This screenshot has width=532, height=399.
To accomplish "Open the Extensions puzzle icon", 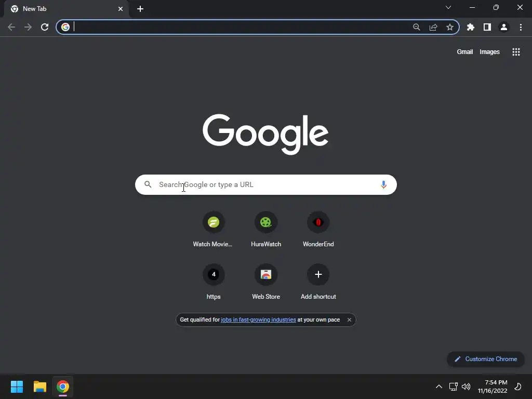I will (x=471, y=27).
